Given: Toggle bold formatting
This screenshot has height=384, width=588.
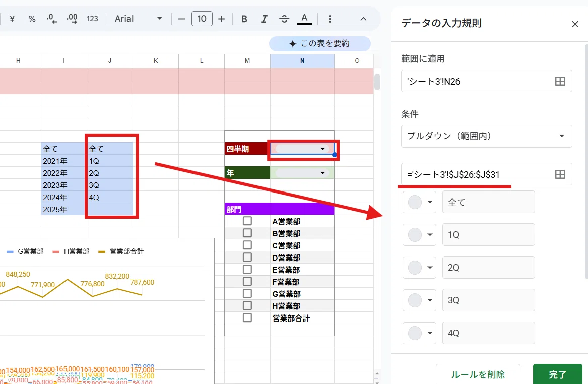Looking at the screenshot, I should pos(244,19).
